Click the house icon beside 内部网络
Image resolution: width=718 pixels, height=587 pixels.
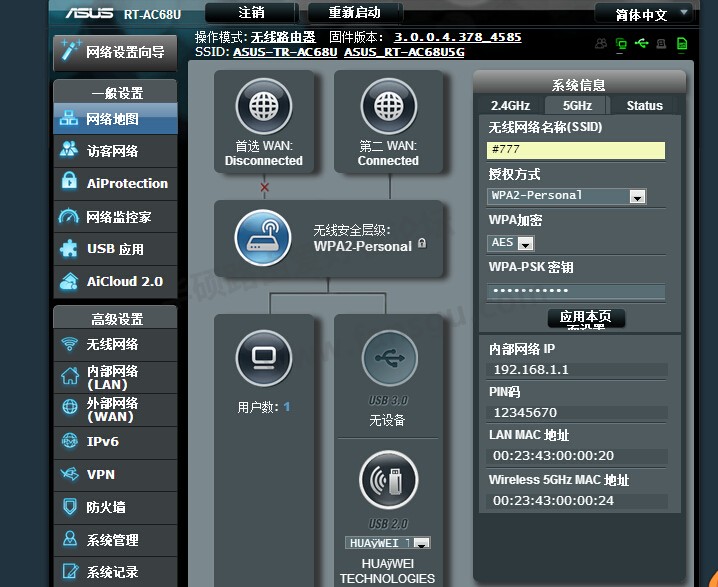tap(70, 376)
